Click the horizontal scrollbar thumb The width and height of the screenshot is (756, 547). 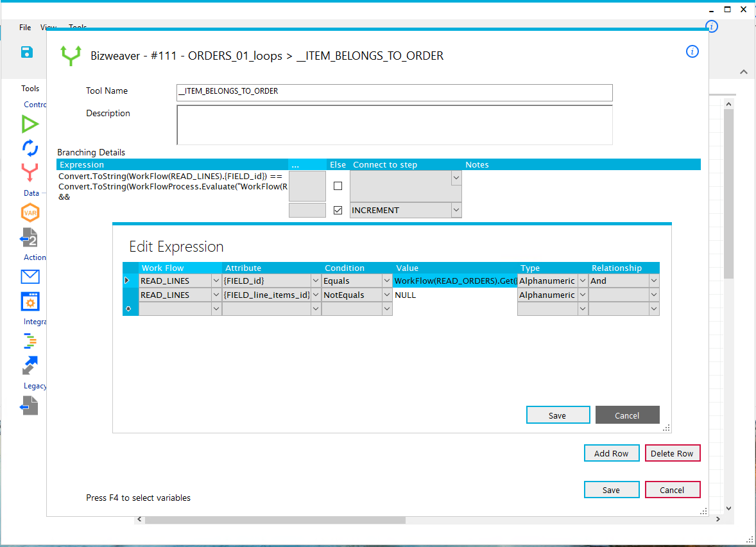275,520
